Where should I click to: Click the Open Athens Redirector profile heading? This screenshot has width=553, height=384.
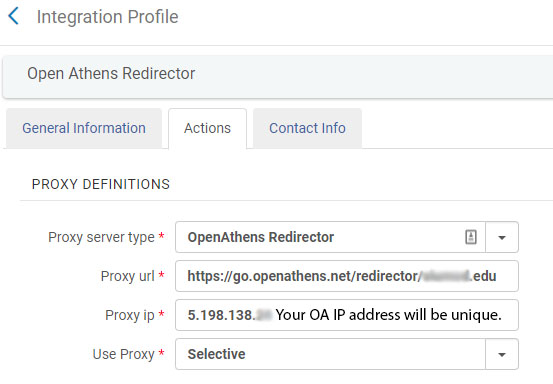pos(111,74)
